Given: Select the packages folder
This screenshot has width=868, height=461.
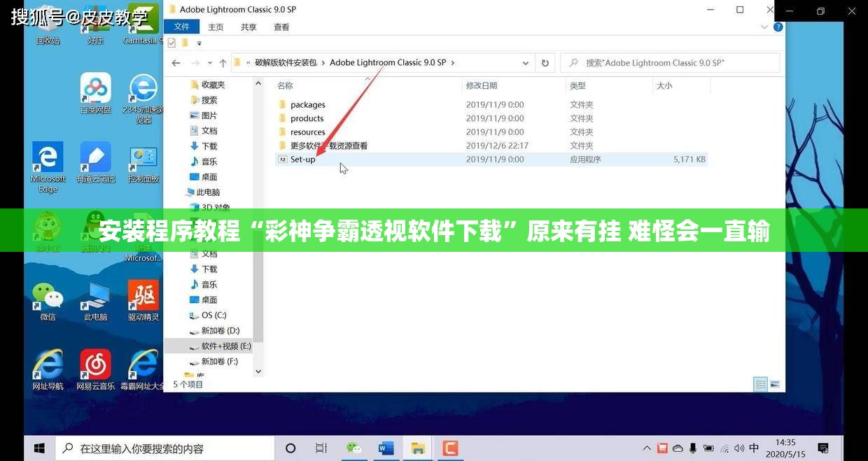Looking at the screenshot, I should click(308, 105).
